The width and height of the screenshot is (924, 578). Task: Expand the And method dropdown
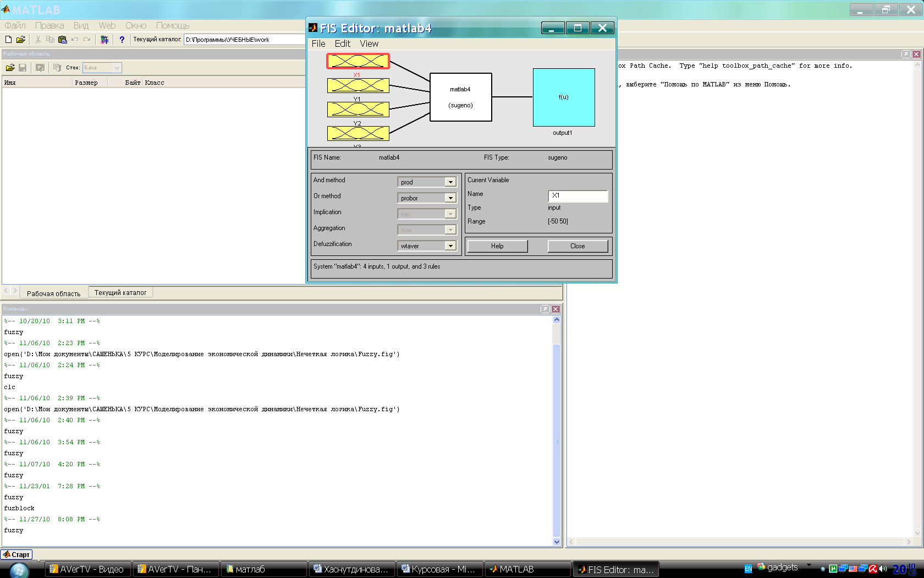[x=450, y=182]
